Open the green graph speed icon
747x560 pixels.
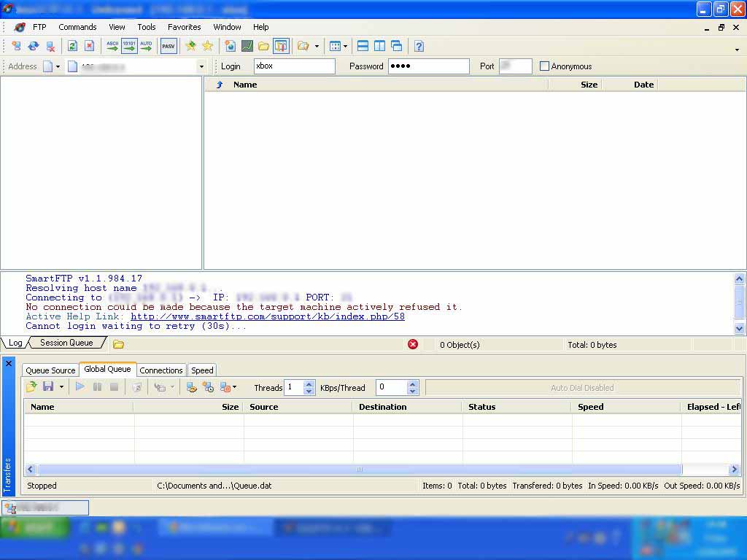(247, 46)
